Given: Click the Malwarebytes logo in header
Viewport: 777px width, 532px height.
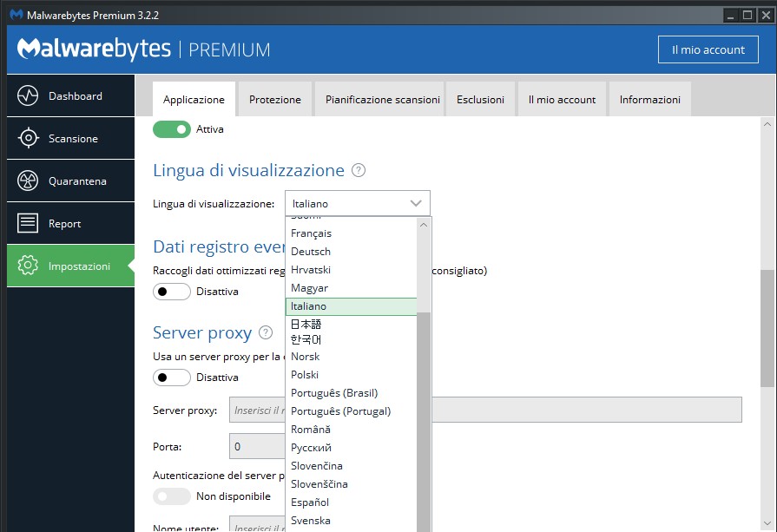Looking at the screenshot, I should pyautogui.click(x=94, y=49).
